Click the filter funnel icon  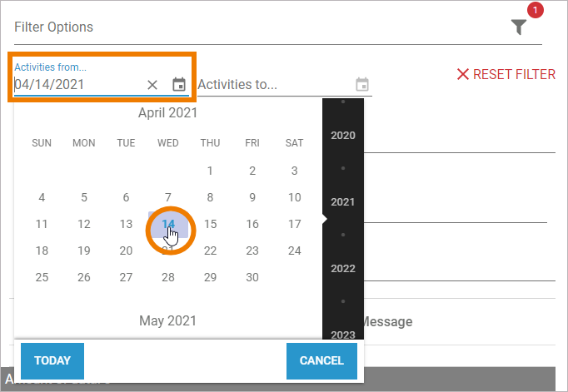(519, 27)
